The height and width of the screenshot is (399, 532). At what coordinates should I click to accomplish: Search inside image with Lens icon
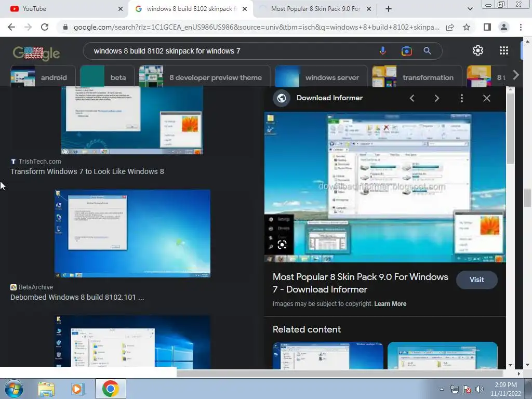tap(282, 245)
